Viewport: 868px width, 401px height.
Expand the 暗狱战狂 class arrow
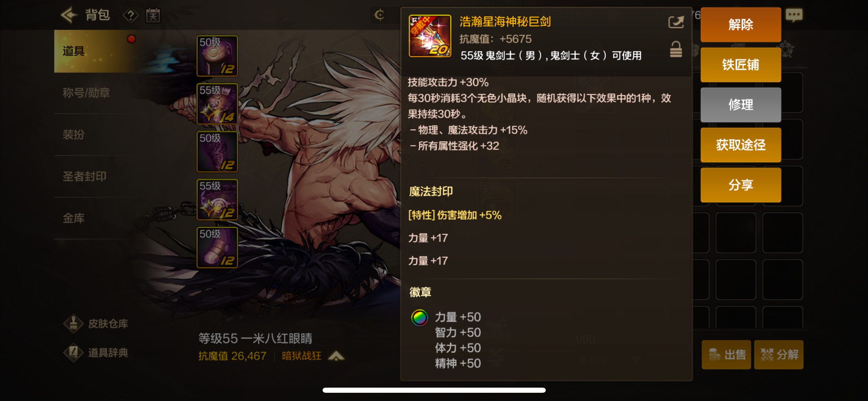coord(336,356)
